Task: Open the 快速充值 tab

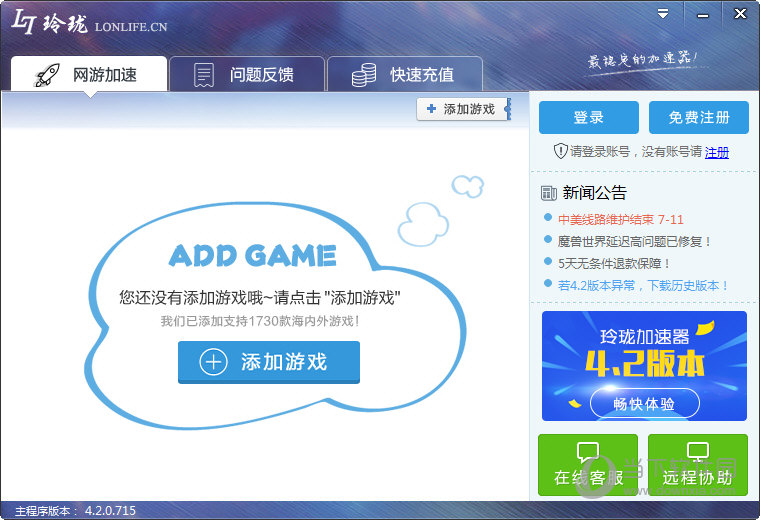Action: (x=405, y=74)
